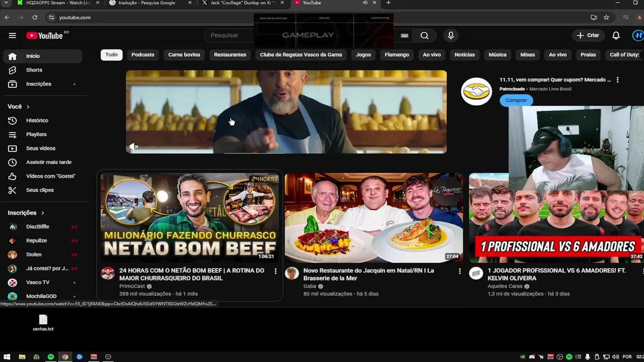
Task: Open Stolen channel subscription
Action: pyautogui.click(x=43, y=254)
